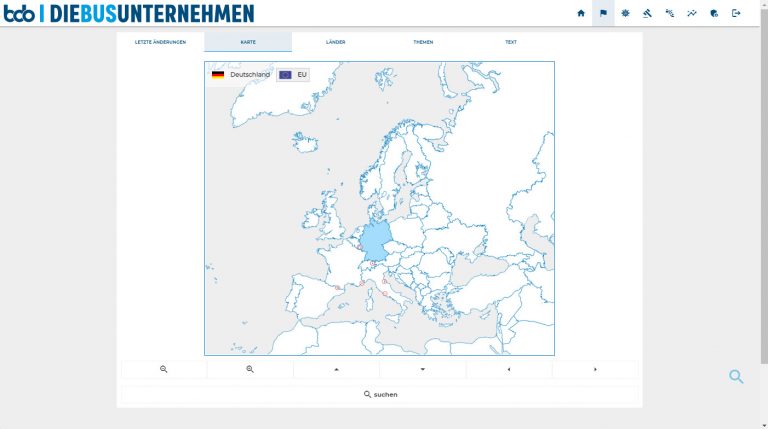Open the gavel legal icon
The width and height of the screenshot is (768, 429).
click(x=647, y=13)
